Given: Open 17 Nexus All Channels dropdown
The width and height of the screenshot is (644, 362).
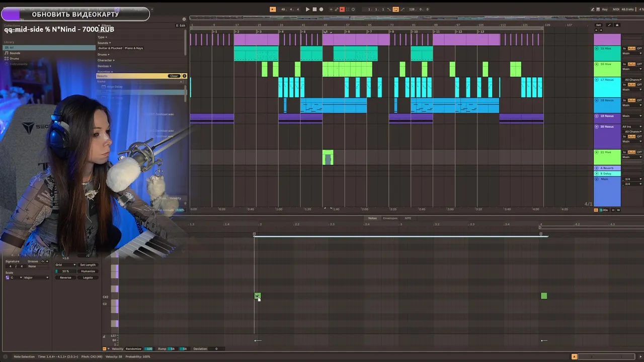Looking at the screenshot, I should pos(632,80).
